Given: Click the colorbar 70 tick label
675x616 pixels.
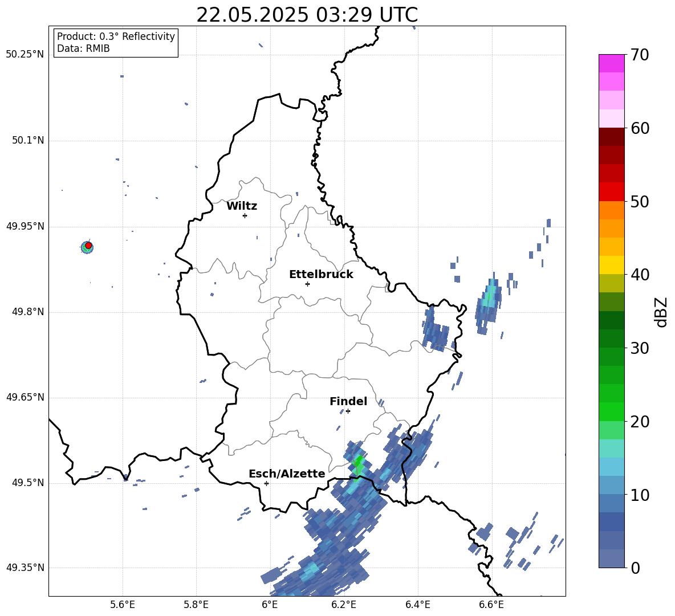Looking at the screenshot, I should pyautogui.click(x=640, y=55).
